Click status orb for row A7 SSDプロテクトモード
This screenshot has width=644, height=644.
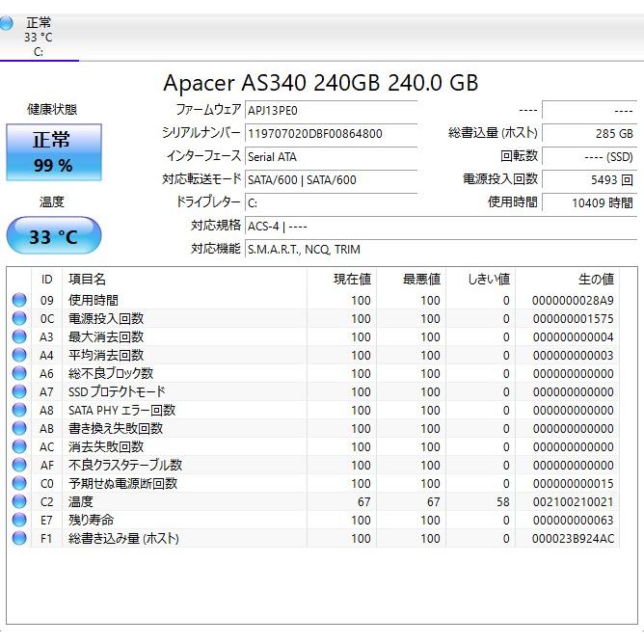(x=19, y=391)
